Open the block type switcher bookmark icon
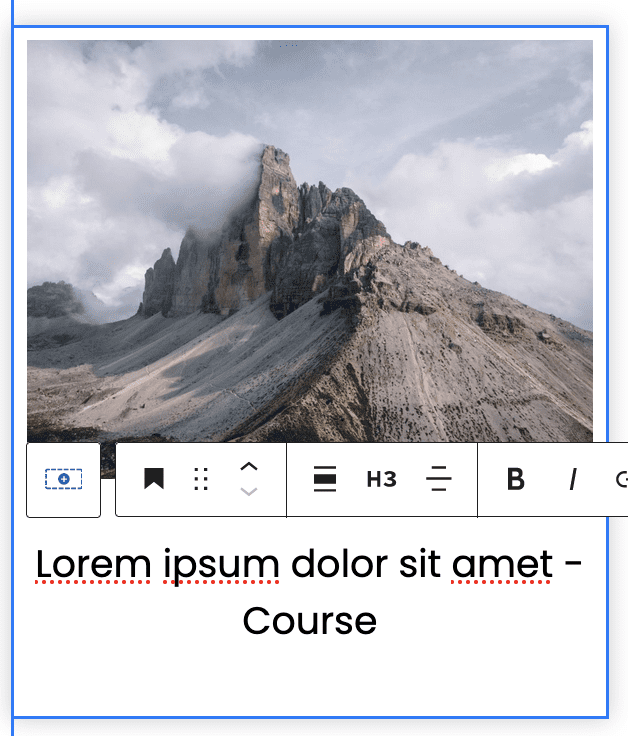The image size is (628, 736). [154, 479]
